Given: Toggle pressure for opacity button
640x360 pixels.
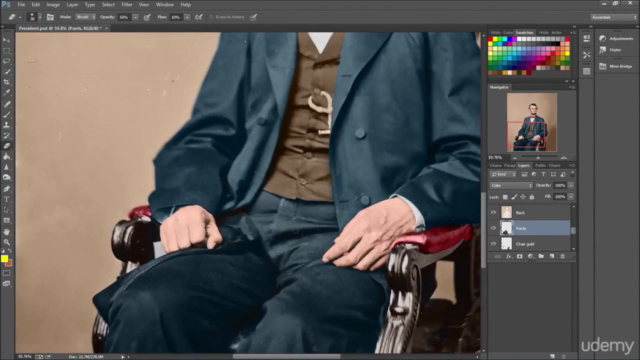Looking at the screenshot, I should pyautogui.click(x=147, y=17).
